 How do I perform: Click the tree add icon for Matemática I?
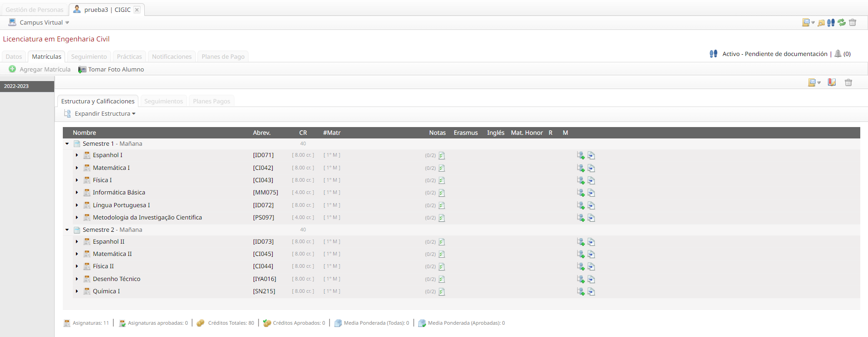[581, 168]
